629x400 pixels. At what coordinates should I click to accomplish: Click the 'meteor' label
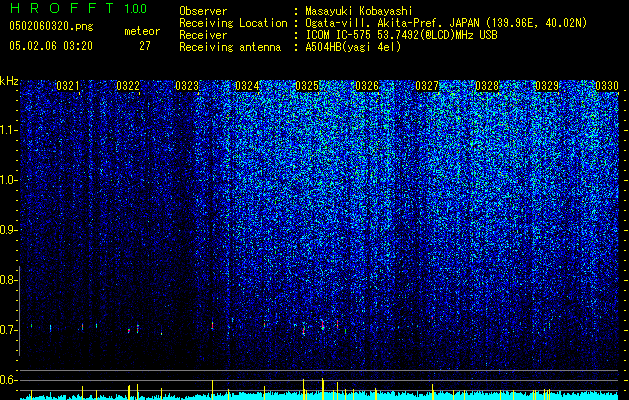(142, 31)
